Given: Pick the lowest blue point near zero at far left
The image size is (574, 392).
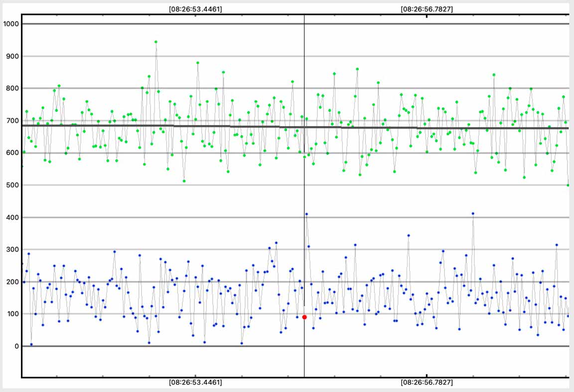Looking at the screenshot, I should click(x=31, y=344).
